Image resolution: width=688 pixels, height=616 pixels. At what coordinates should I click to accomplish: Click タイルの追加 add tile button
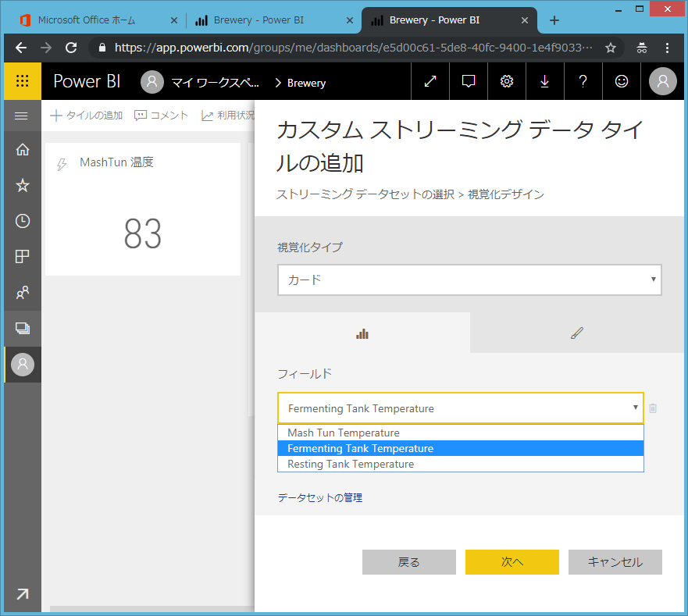point(87,116)
